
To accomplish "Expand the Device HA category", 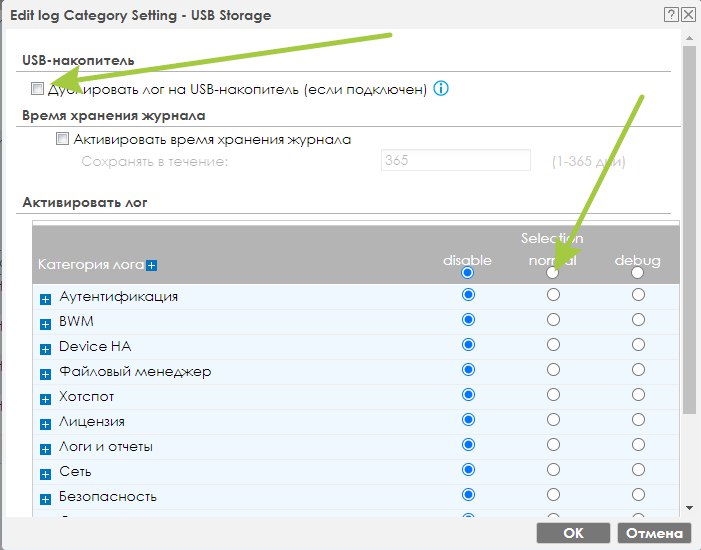I will (46, 348).
